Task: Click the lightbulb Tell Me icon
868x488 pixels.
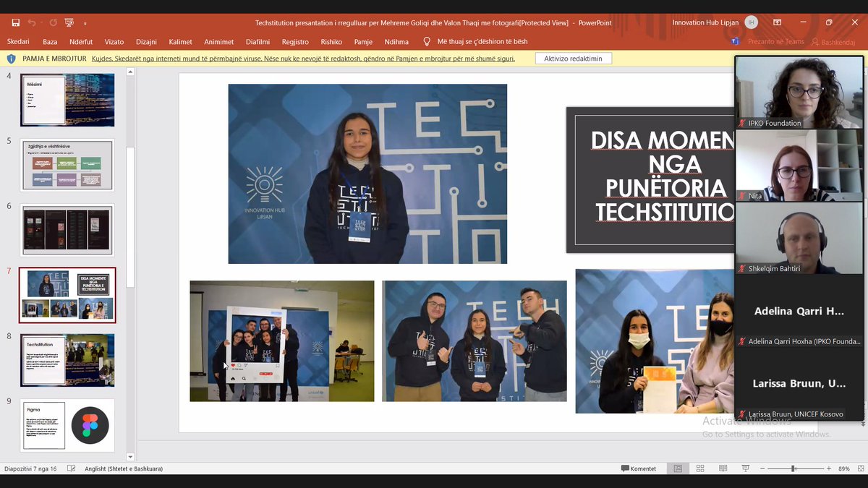Action: (427, 42)
